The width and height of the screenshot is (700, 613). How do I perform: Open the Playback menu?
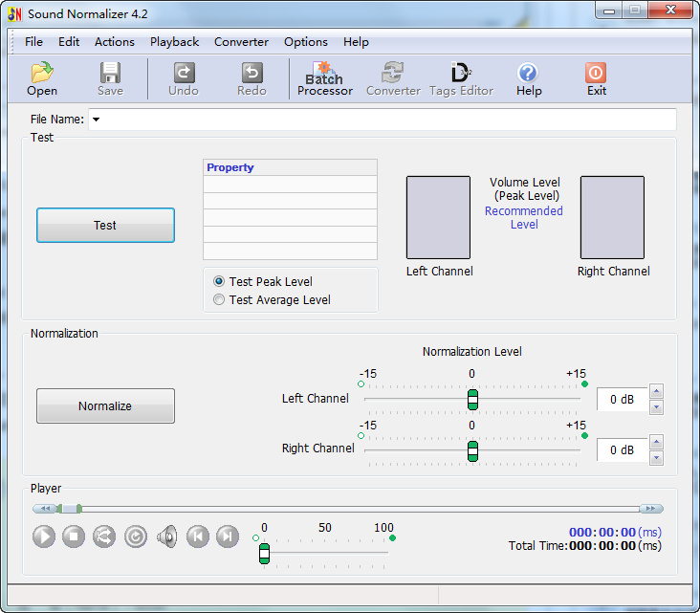pos(174,42)
